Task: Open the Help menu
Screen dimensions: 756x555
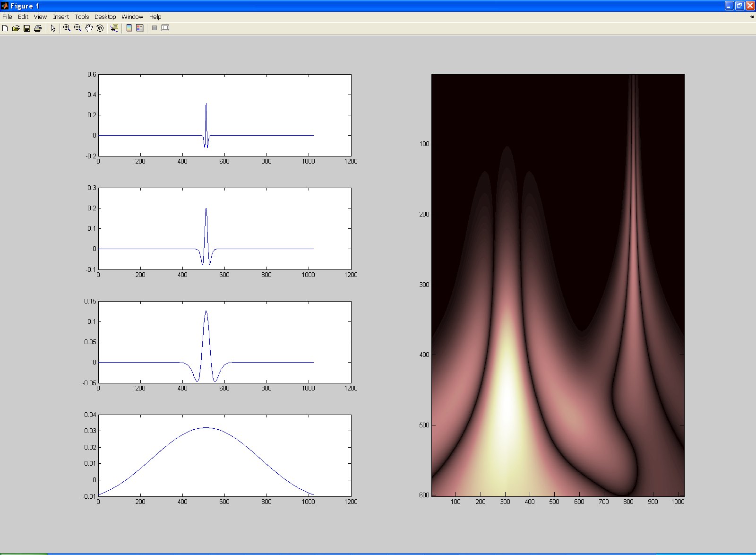Action: tap(155, 17)
